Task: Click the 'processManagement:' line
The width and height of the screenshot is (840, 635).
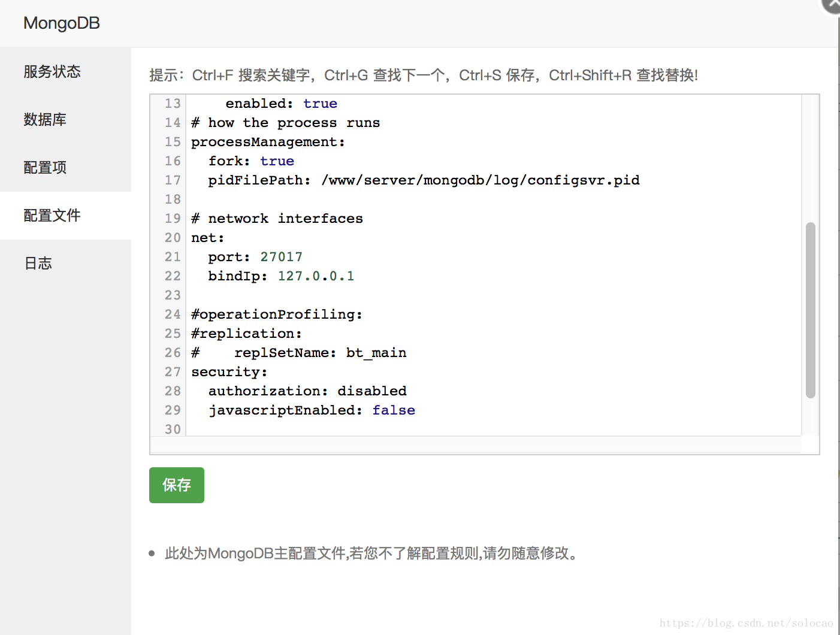Action: [x=268, y=142]
